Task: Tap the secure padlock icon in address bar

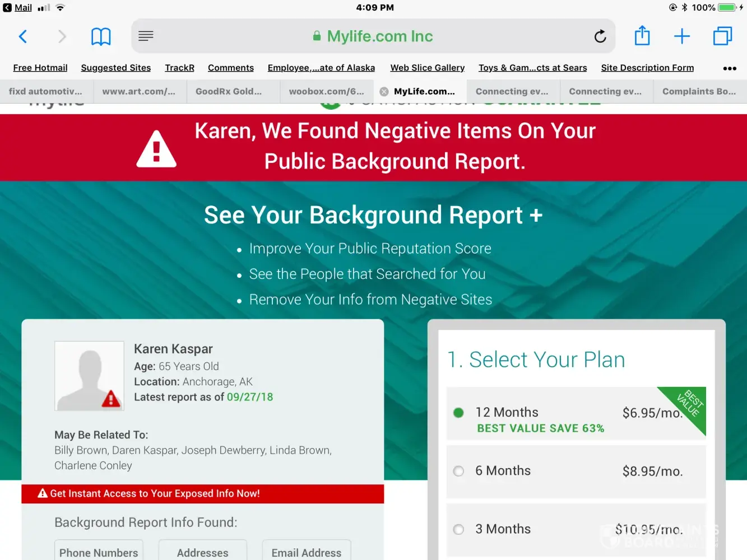Action: click(x=317, y=36)
